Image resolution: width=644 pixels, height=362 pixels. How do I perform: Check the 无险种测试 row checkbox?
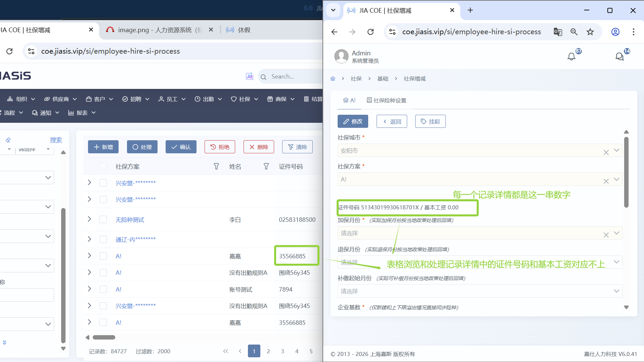coord(103,220)
